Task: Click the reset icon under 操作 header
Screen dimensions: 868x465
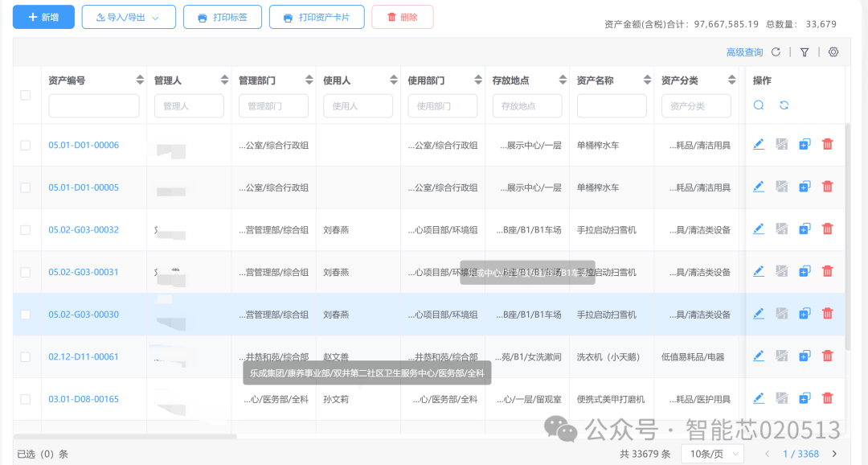Action: coord(784,105)
